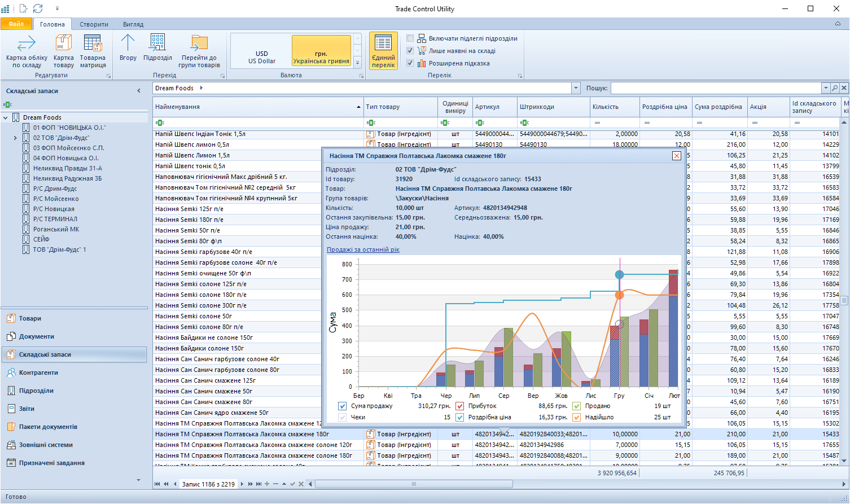The height and width of the screenshot is (504, 850).
Task: Open the Документи navigation section
Action: [x=74, y=336]
